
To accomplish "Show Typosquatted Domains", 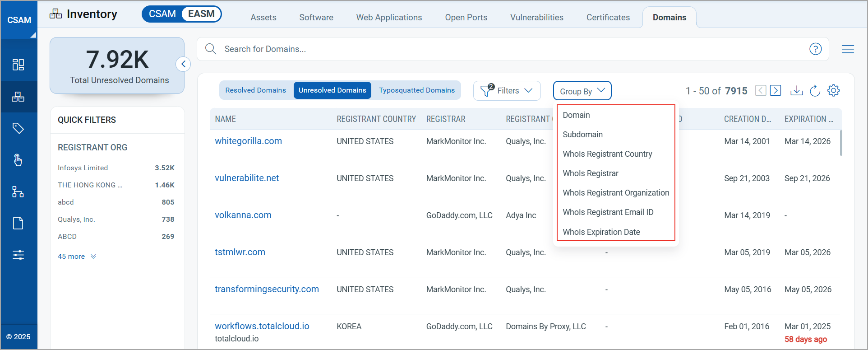I will (417, 90).
